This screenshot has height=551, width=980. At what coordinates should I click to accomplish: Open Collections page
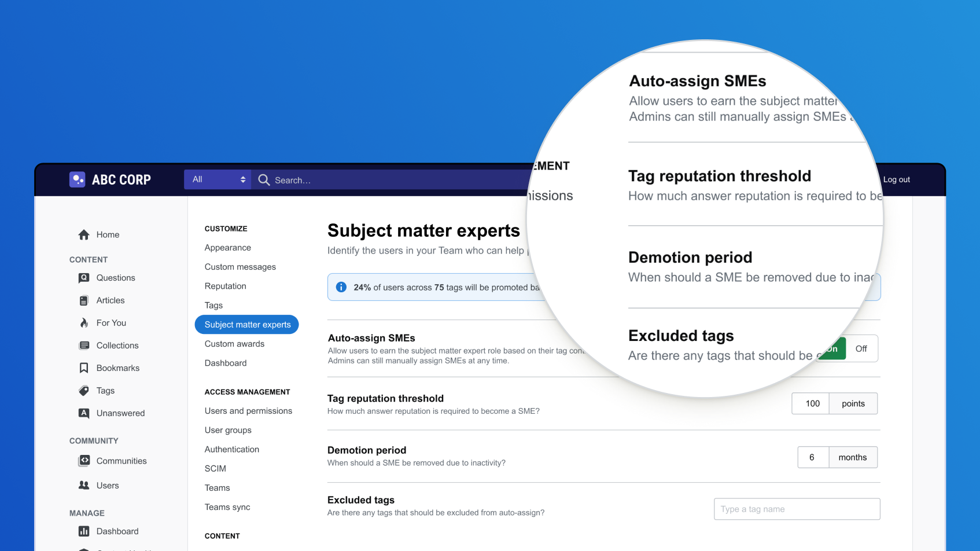pyautogui.click(x=117, y=346)
